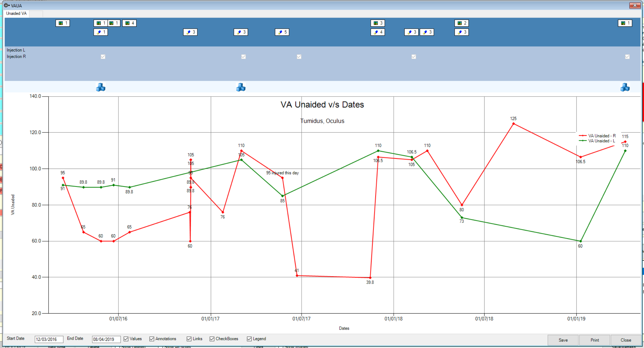This screenshot has height=348, width=644.
Task: Open the image marker icon labeled 4
Action: point(129,23)
